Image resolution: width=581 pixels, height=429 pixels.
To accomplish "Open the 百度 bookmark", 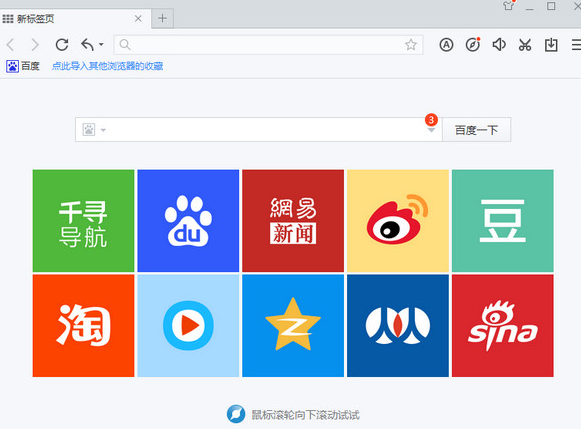I will pyautogui.click(x=23, y=66).
